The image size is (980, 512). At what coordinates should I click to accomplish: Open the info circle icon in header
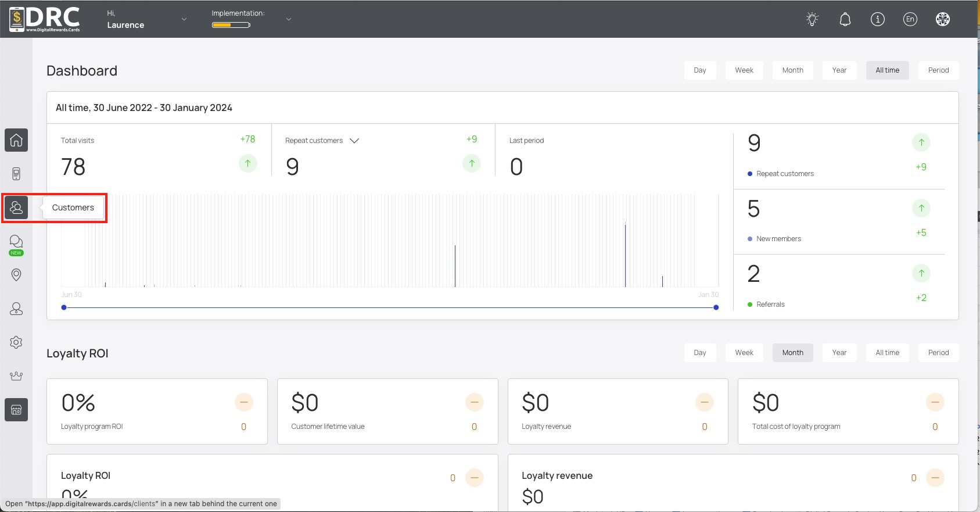point(878,19)
